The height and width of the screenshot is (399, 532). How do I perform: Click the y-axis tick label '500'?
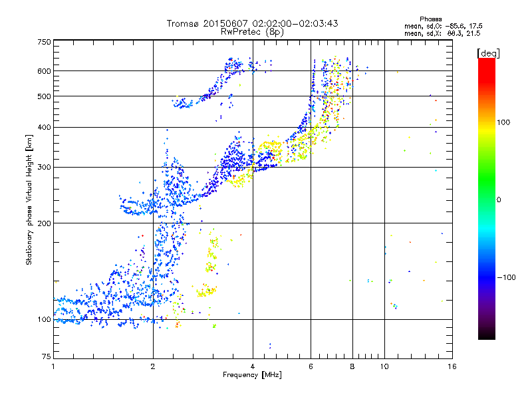click(44, 96)
